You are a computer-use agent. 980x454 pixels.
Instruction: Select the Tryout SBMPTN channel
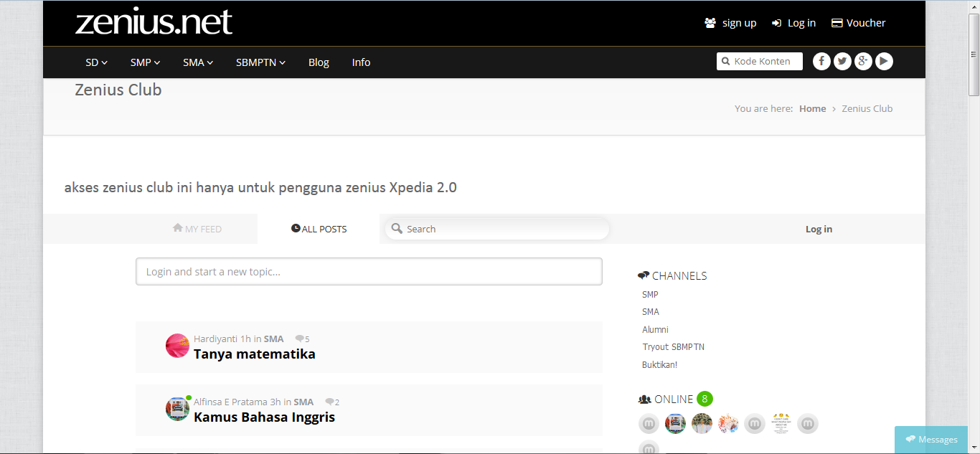[x=674, y=347]
